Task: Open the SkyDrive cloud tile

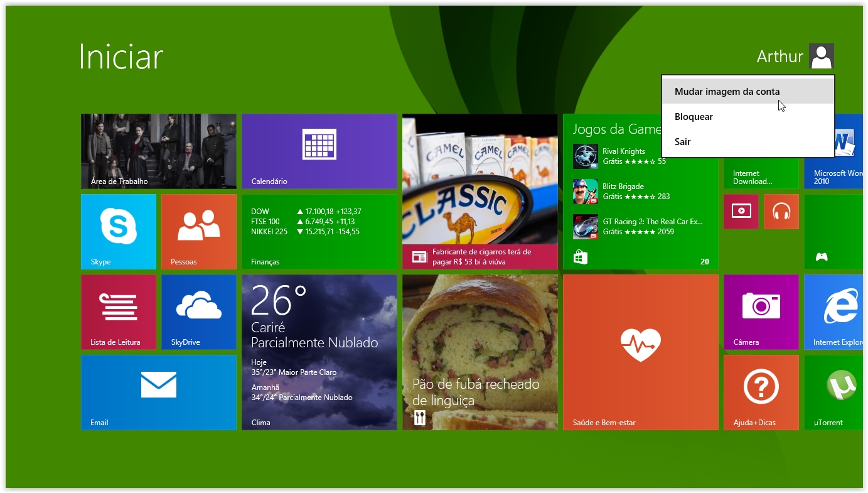Action: coord(199,312)
